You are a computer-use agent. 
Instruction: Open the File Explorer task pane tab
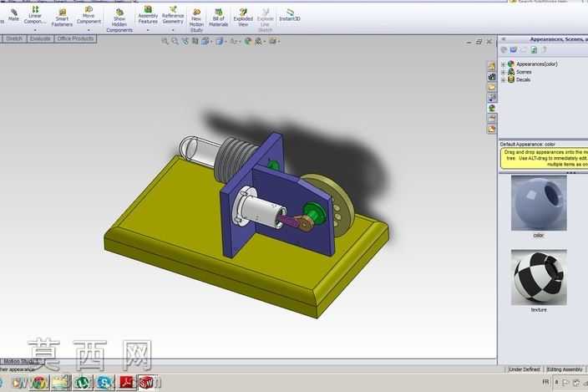(492, 87)
